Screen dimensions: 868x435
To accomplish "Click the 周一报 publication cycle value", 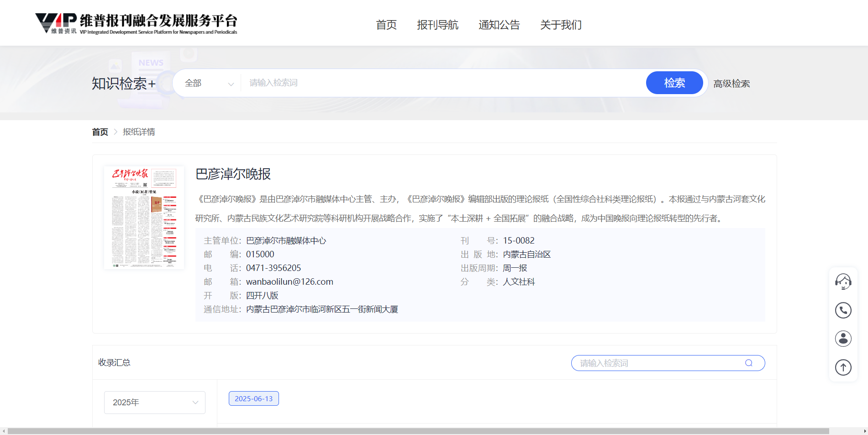I will [x=515, y=268].
